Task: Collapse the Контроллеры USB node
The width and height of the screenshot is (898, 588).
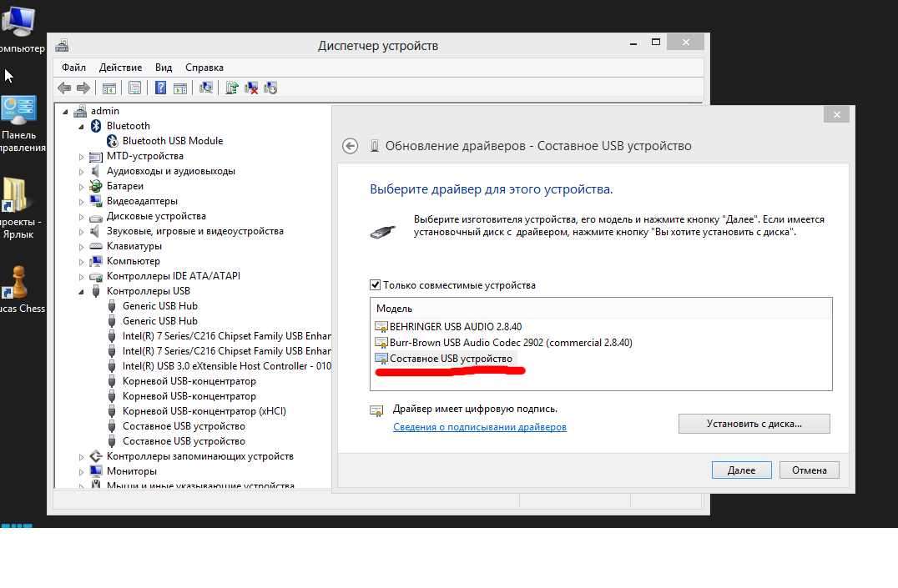Action: tap(81, 292)
